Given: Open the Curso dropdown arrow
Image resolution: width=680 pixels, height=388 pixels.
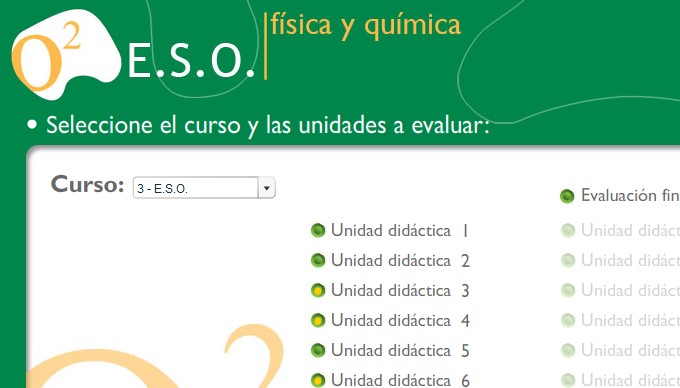Looking at the screenshot, I should (x=267, y=188).
